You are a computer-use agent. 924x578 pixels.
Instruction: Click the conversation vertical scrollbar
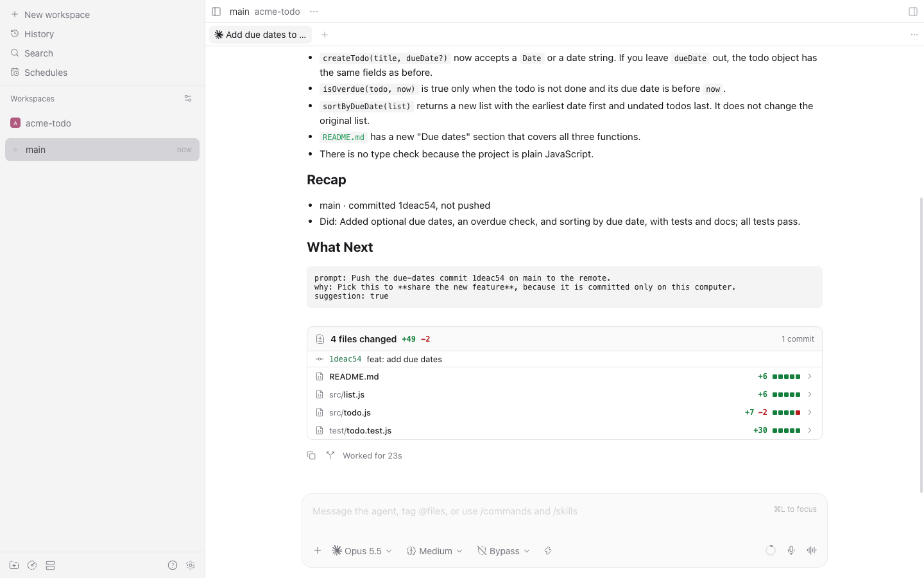pyautogui.click(x=921, y=345)
